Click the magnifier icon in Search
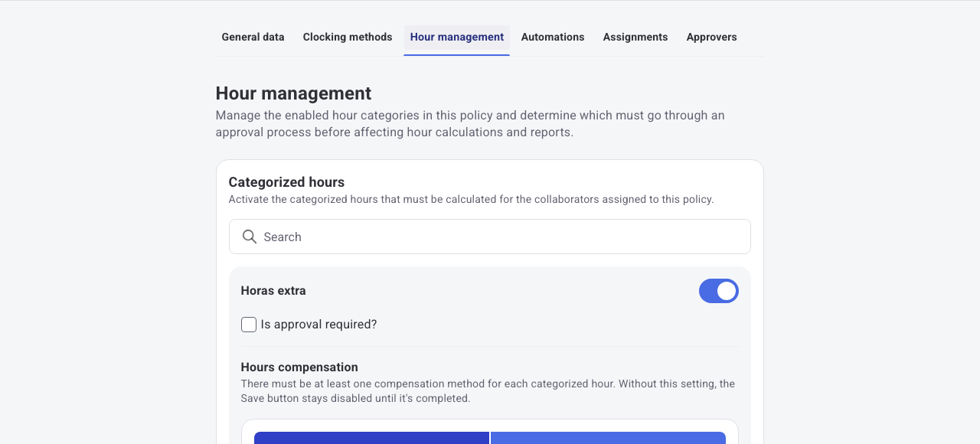 pos(249,237)
